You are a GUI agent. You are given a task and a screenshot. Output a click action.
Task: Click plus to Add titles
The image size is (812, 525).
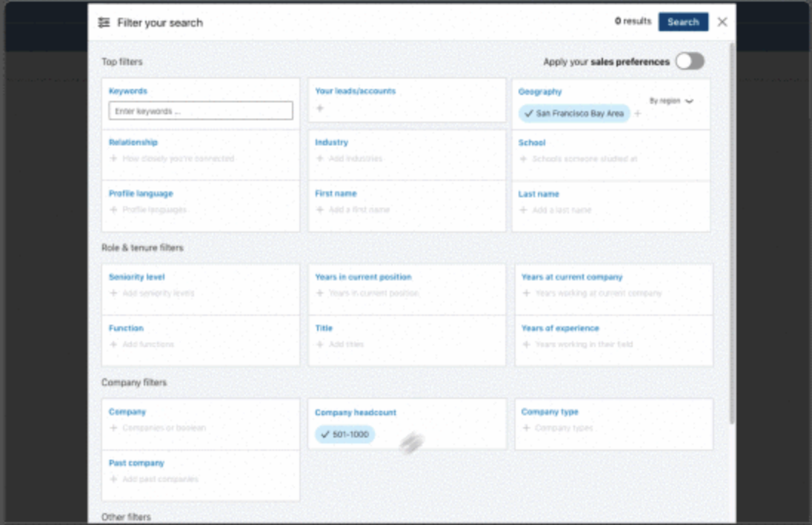click(x=320, y=344)
